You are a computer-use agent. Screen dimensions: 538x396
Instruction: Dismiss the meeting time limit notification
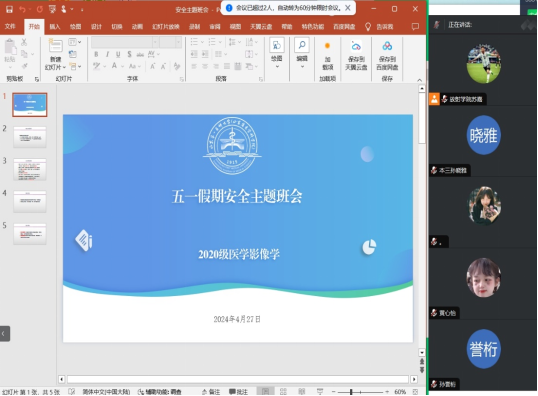[348, 8]
